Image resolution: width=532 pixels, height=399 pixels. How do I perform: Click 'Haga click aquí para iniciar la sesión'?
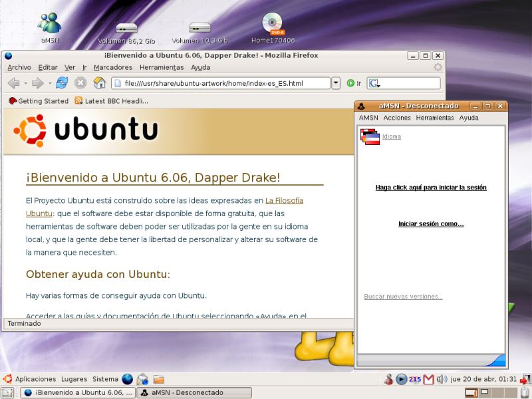[x=431, y=188]
